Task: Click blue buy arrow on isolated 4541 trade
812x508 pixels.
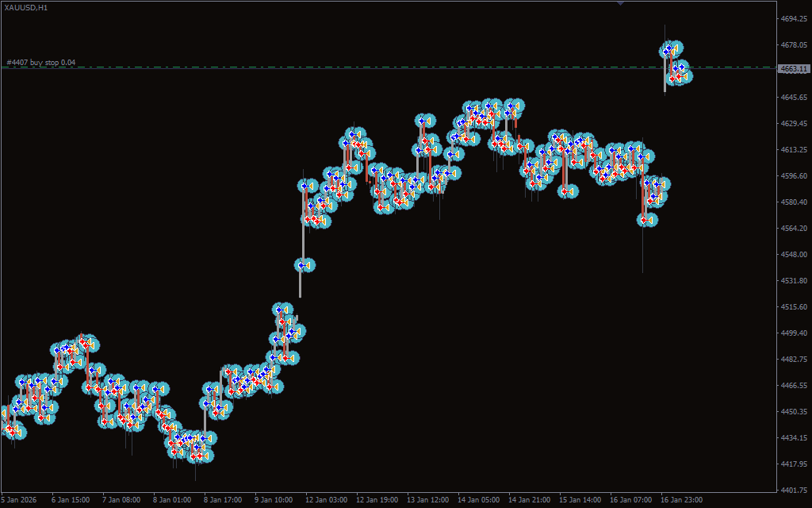Action: click(301, 265)
